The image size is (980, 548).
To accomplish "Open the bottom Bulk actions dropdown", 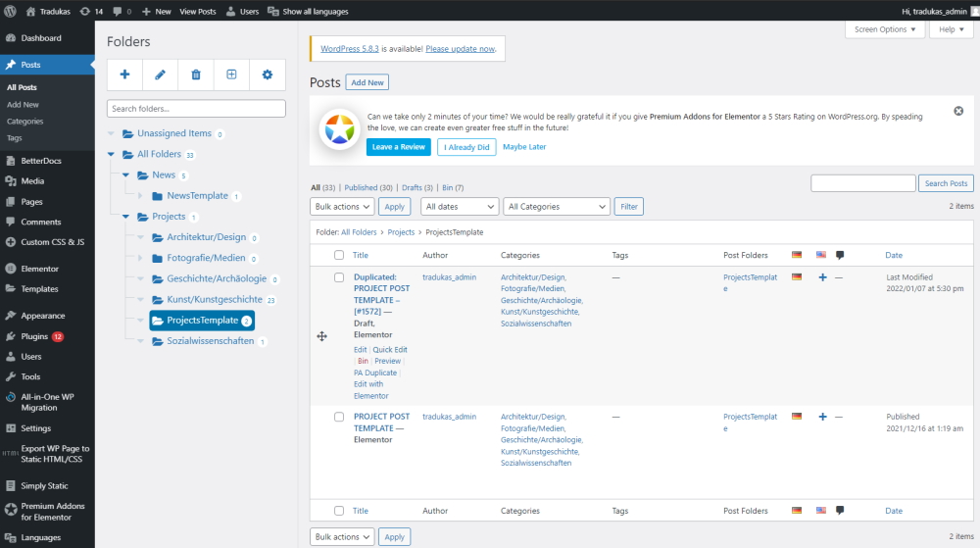I will [342, 537].
